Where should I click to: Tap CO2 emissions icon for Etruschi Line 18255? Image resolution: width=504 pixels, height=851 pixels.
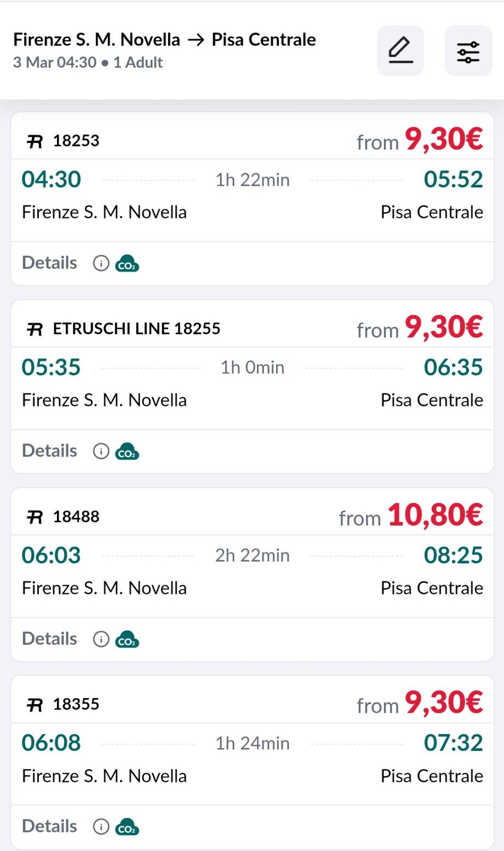pos(127,451)
